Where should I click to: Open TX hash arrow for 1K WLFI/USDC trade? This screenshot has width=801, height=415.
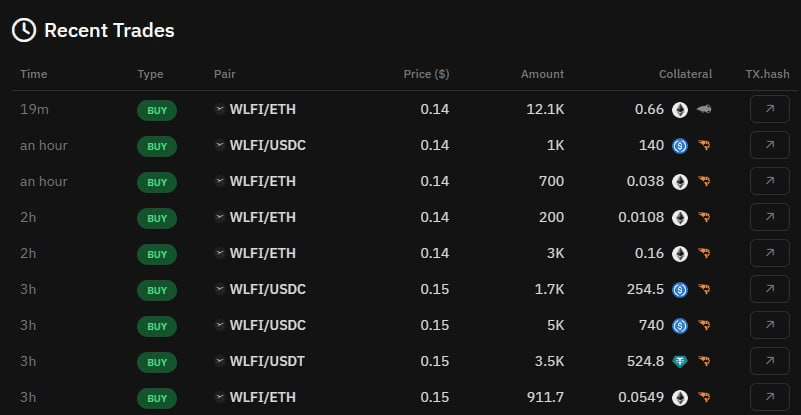tap(769, 145)
